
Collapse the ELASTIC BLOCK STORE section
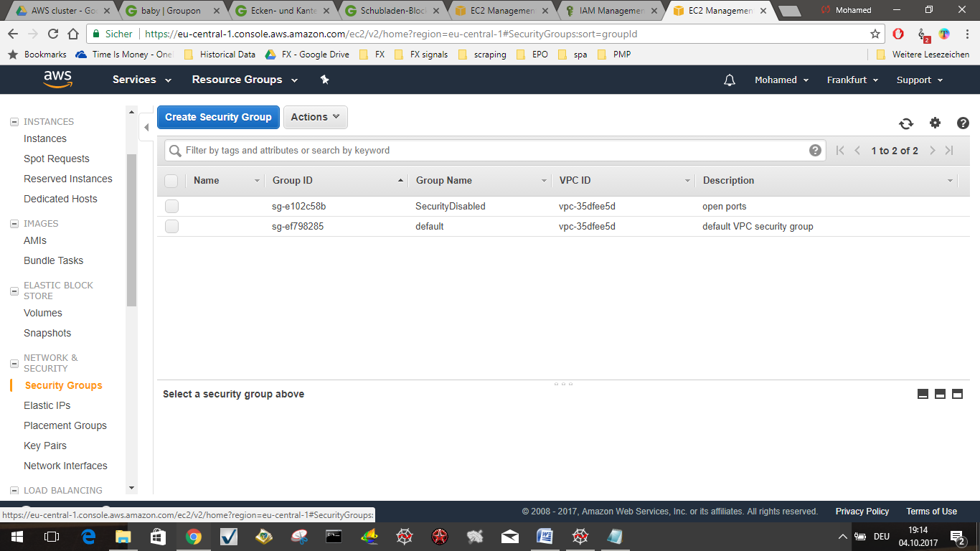14,291
